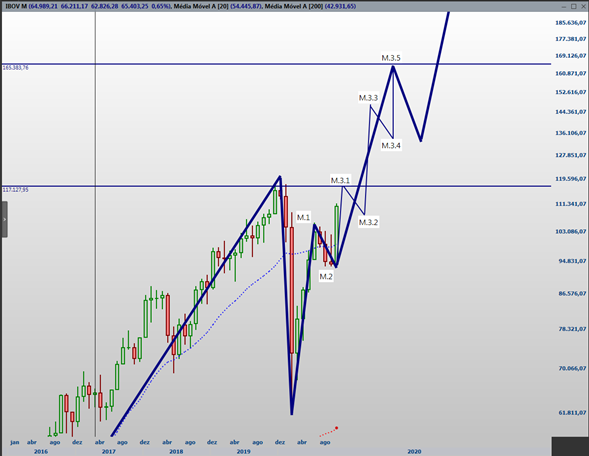This screenshot has height=456, width=589.
Task: Click the 0,65% variation value in header
Action: point(160,6)
